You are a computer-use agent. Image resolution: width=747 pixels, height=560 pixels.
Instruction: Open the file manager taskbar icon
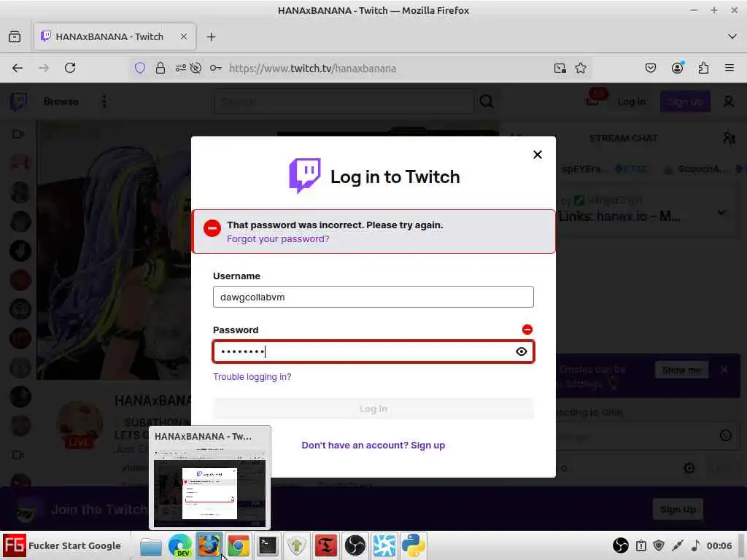tap(151, 545)
